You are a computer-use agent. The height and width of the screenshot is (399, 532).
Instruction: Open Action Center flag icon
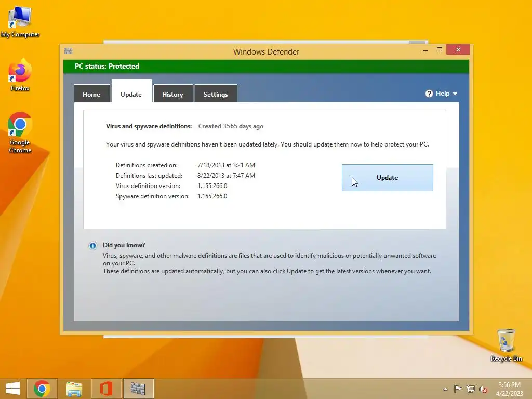(458, 389)
